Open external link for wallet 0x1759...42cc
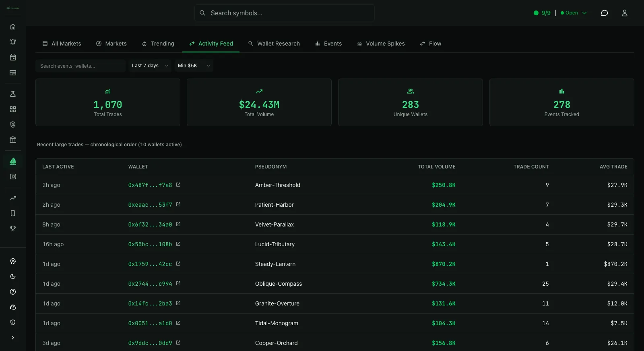The width and height of the screenshot is (644, 351). [x=178, y=264]
